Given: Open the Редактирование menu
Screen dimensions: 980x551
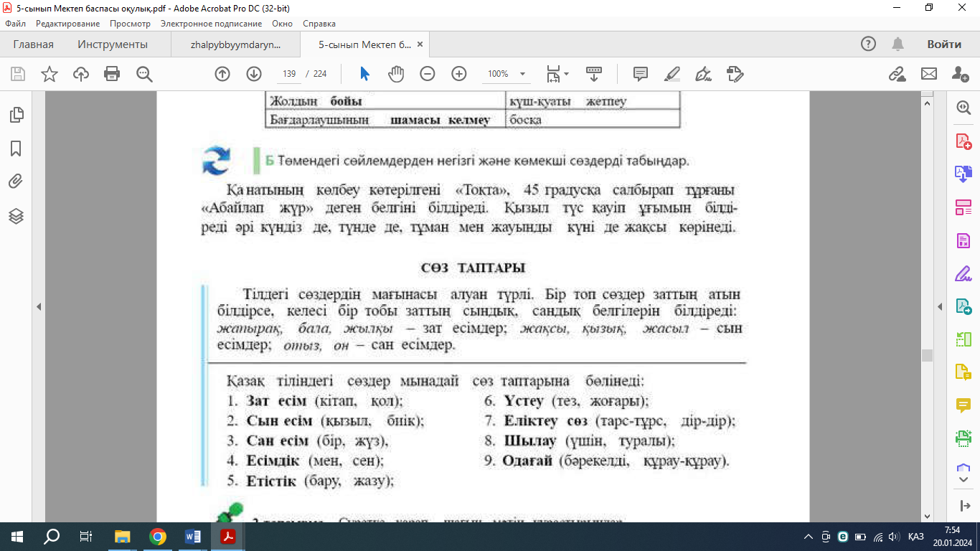Looking at the screenshot, I should [68, 24].
